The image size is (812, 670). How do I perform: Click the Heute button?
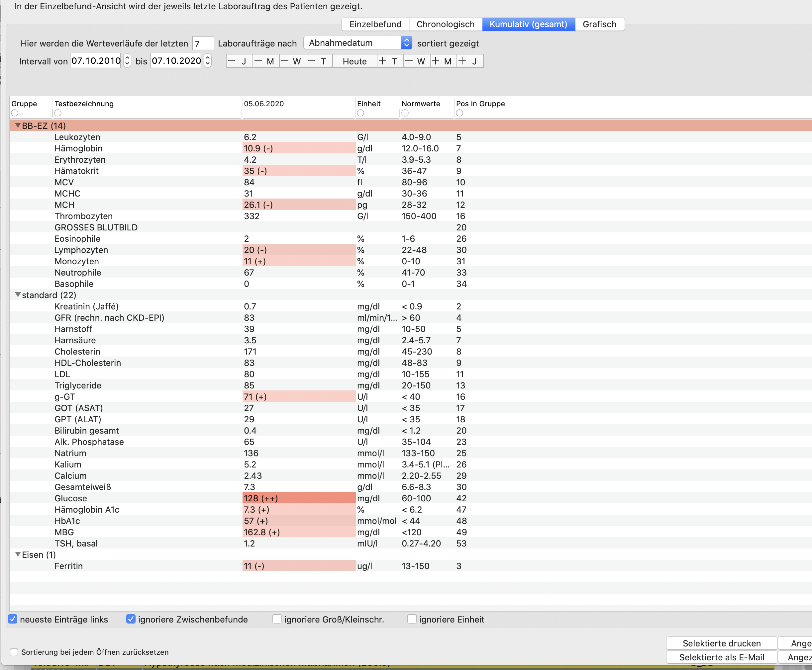355,61
